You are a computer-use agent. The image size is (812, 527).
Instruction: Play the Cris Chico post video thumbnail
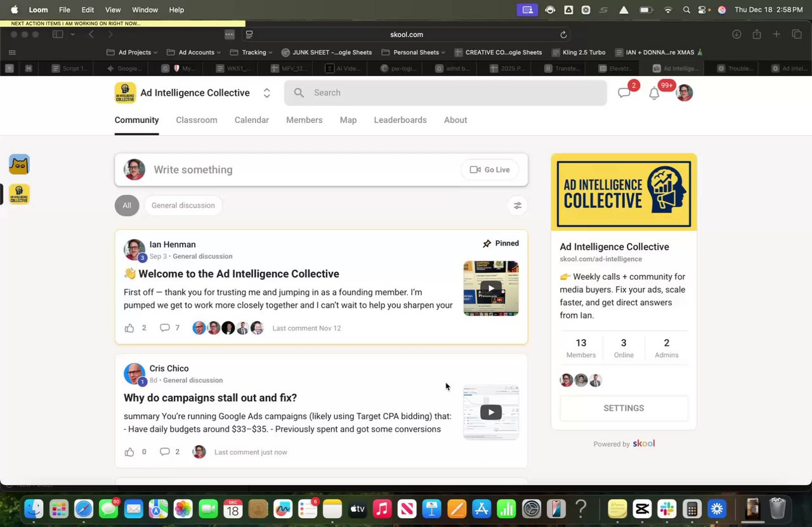coord(491,412)
